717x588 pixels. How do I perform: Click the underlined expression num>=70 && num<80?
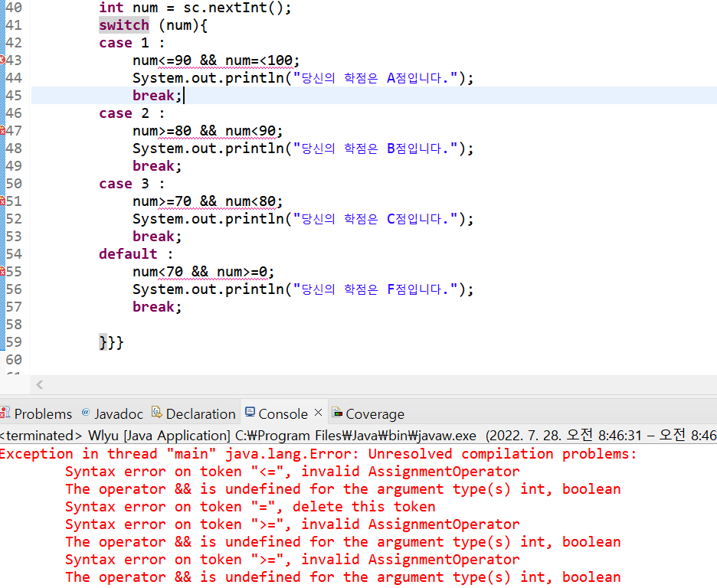208,201
